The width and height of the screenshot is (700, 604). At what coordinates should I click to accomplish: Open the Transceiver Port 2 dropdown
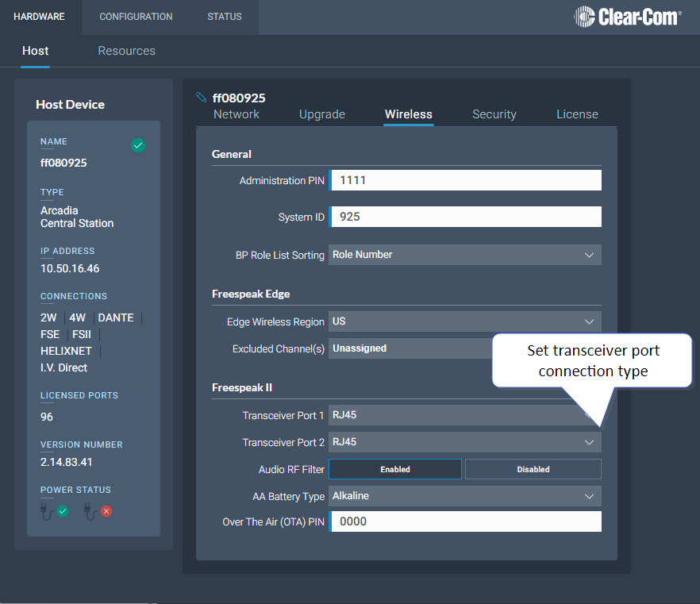(464, 442)
